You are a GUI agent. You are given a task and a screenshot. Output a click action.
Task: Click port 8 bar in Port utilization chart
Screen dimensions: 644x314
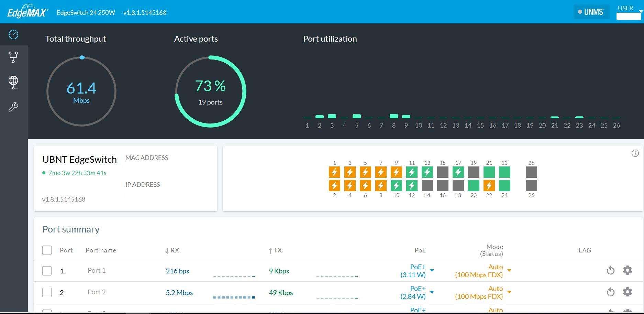[x=394, y=116]
